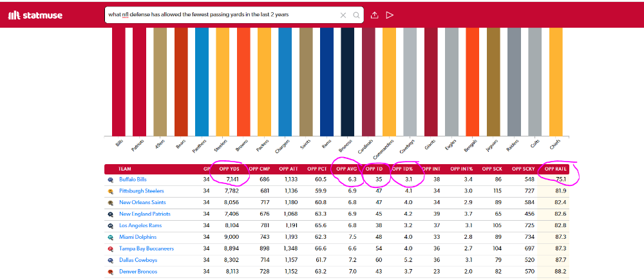644x280 pixels.
Task: Open the New Orleans Saints team link
Action: pyautogui.click(x=142, y=202)
